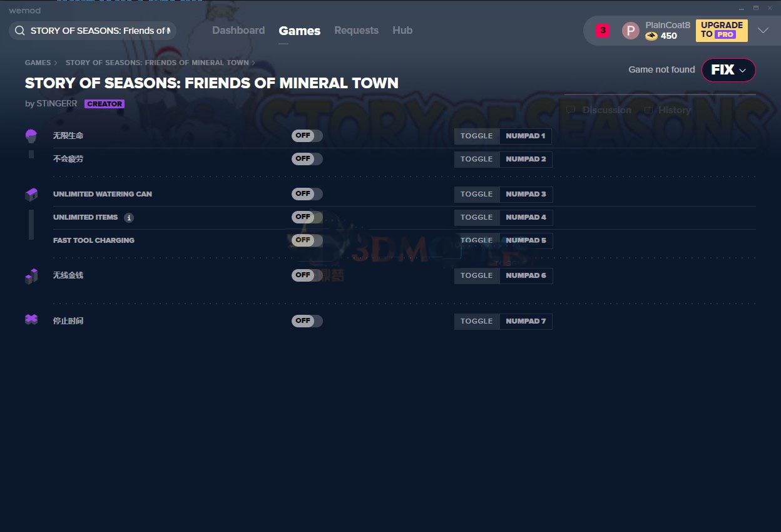Image resolution: width=781 pixels, height=532 pixels.
Task: Switch on the NUMPAD 1 cheat toggle
Action: point(307,136)
